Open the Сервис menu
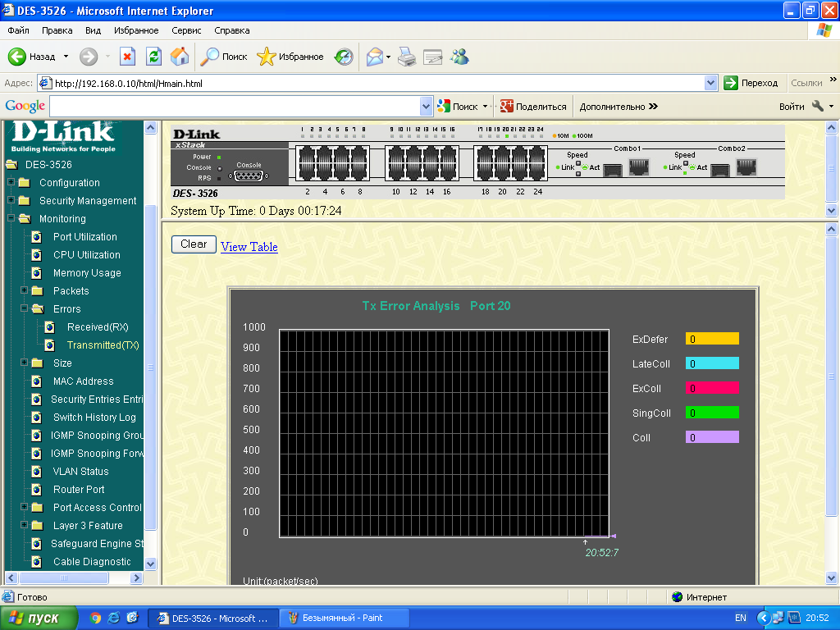This screenshot has width=840, height=630. pyautogui.click(x=186, y=30)
